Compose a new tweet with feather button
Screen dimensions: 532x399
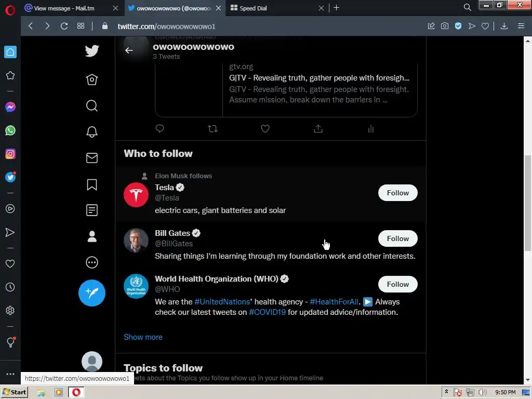[x=92, y=293]
